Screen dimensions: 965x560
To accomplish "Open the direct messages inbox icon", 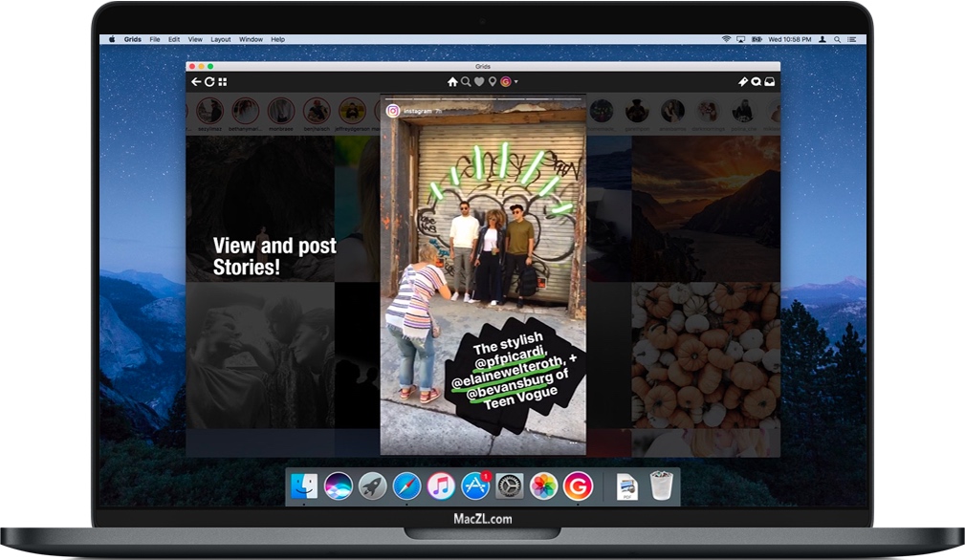I will tap(769, 82).
